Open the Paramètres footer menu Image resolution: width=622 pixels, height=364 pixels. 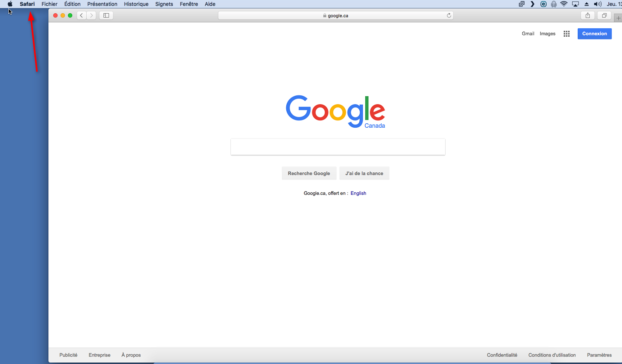point(599,355)
